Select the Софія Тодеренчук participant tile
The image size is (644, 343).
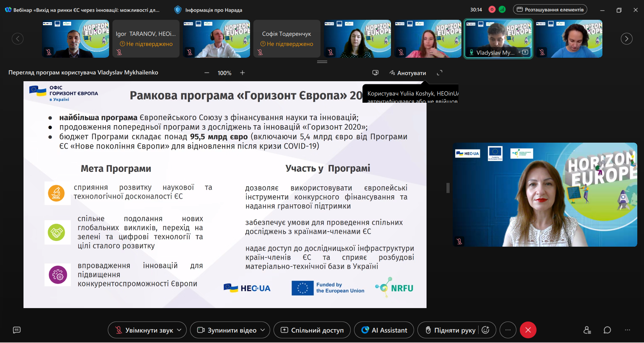pyautogui.click(x=287, y=39)
